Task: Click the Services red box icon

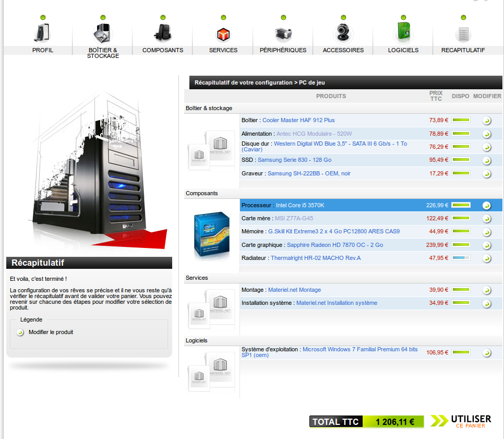Action: point(223,34)
